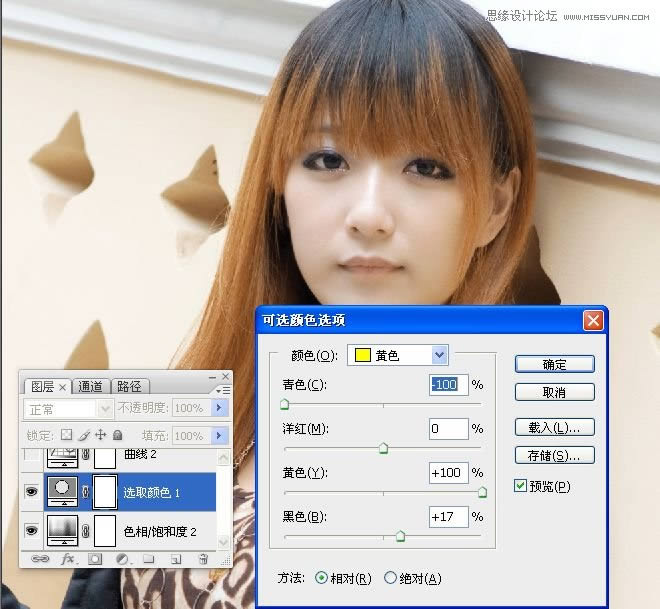Click the lock position move icon
The width and height of the screenshot is (660, 609).
(100, 436)
